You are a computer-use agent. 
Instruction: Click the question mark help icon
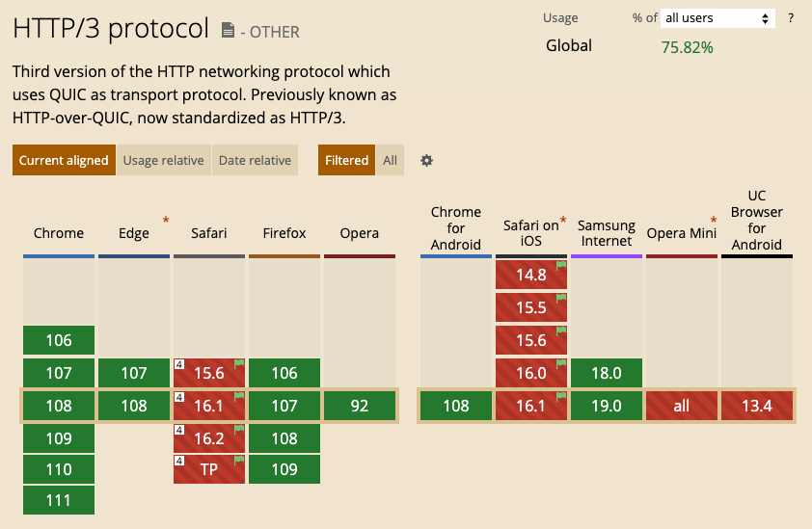[791, 18]
